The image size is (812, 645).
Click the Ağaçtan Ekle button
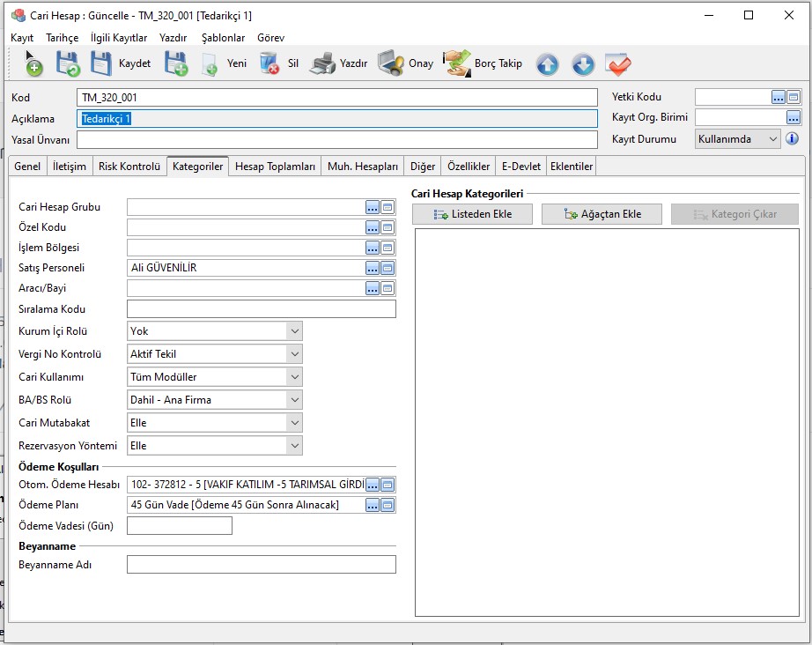pos(602,214)
